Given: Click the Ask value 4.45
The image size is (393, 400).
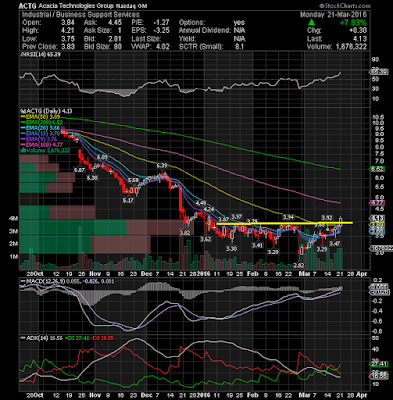Looking at the screenshot, I should click(x=115, y=23).
